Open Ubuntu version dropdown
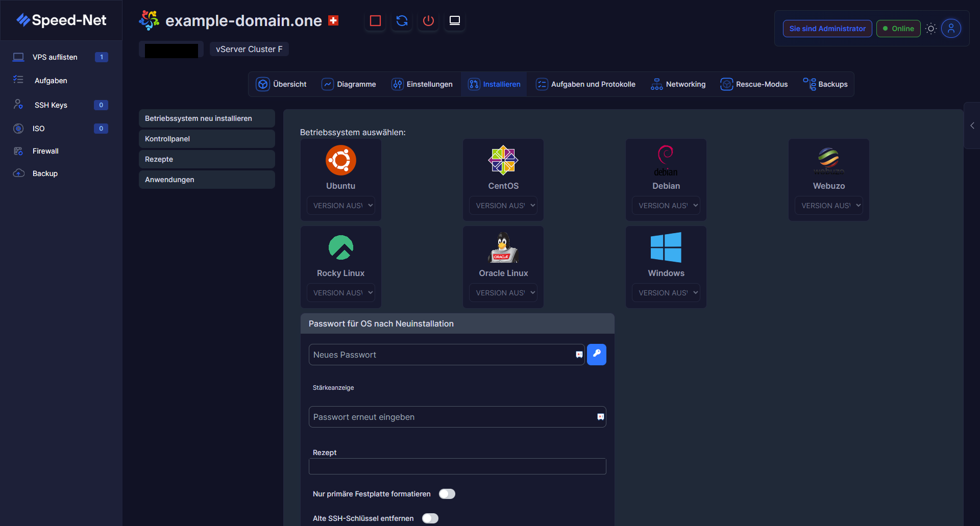The image size is (980, 526). (340, 206)
